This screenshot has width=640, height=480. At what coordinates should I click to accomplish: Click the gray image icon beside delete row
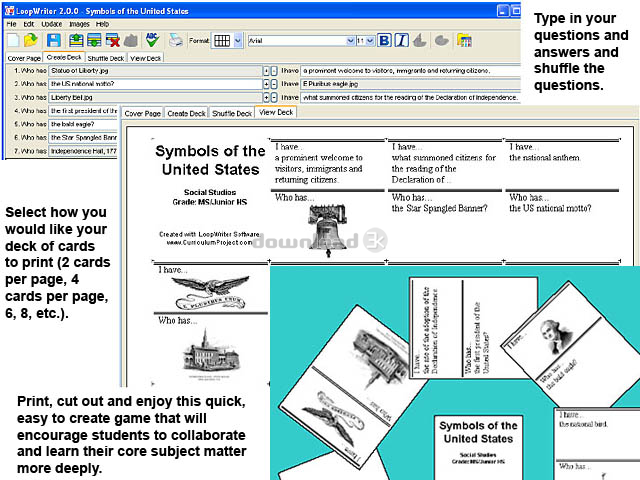[131, 40]
